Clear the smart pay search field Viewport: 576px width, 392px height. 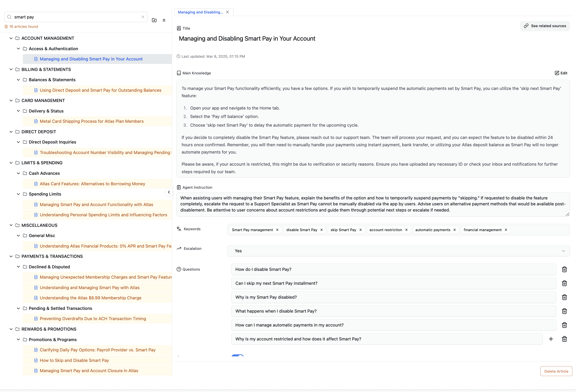(x=143, y=17)
